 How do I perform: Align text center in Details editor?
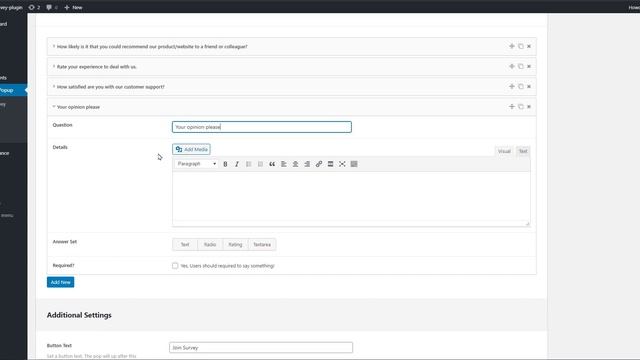coord(295,164)
